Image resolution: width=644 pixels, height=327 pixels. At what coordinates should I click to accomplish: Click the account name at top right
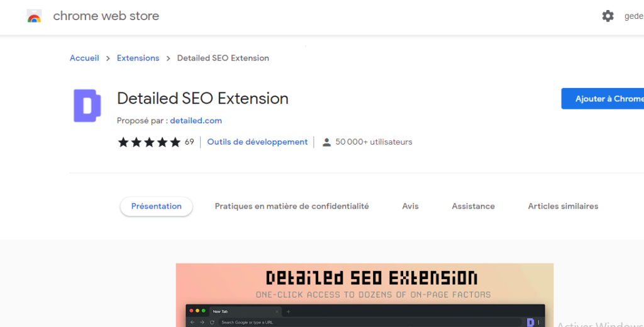tap(634, 16)
